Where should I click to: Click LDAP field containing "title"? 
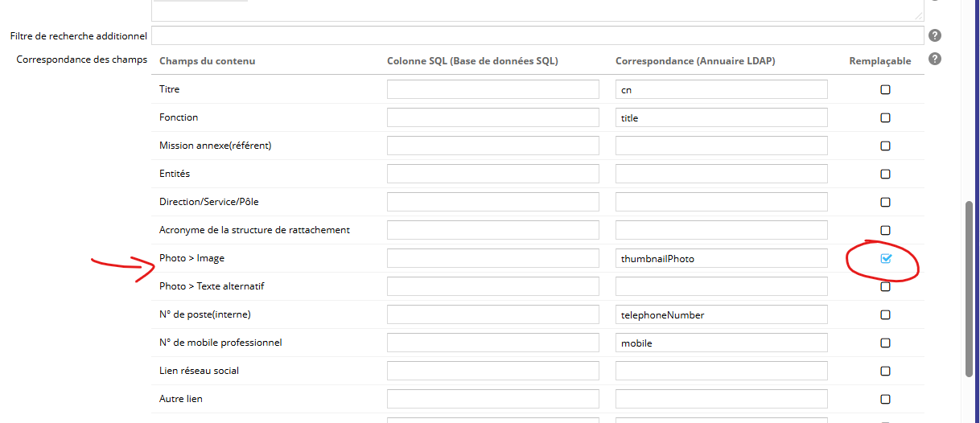click(721, 117)
